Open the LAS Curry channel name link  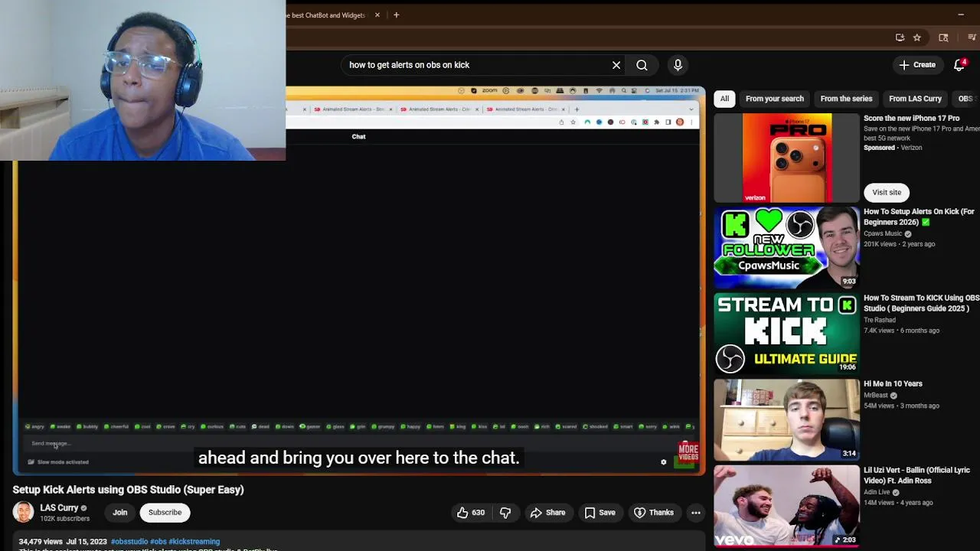pyautogui.click(x=59, y=508)
